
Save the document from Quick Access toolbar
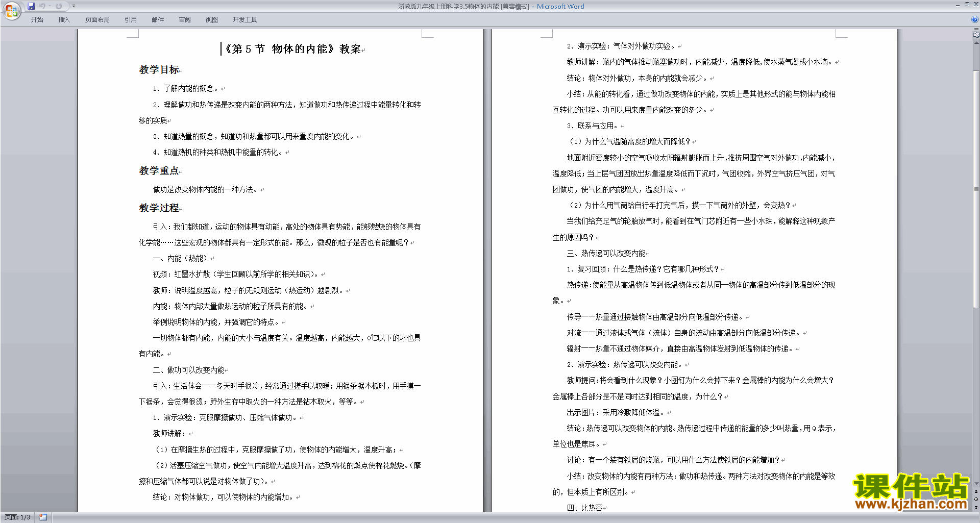coord(31,6)
